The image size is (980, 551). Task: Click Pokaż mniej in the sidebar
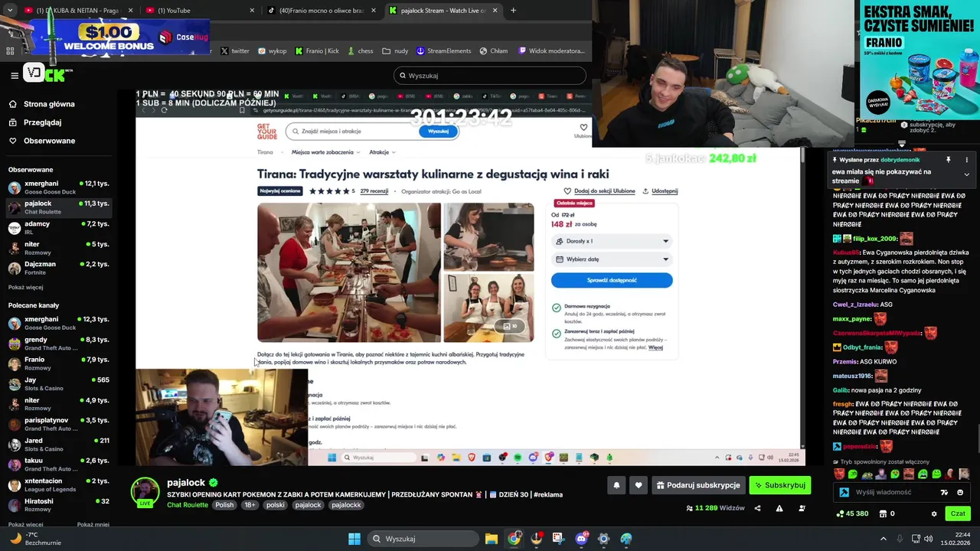tap(93, 524)
